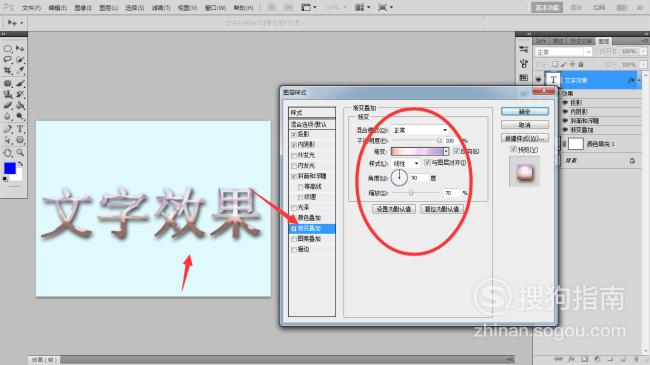
Task: Open the 编辑 menu
Action: pos(58,8)
